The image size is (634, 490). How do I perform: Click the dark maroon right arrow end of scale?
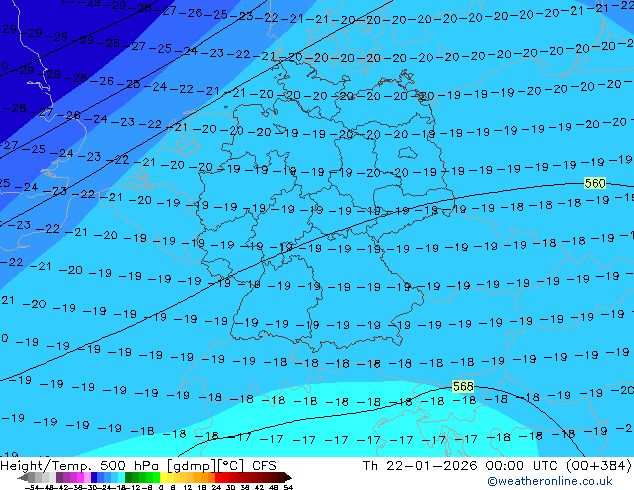tap(288, 477)
